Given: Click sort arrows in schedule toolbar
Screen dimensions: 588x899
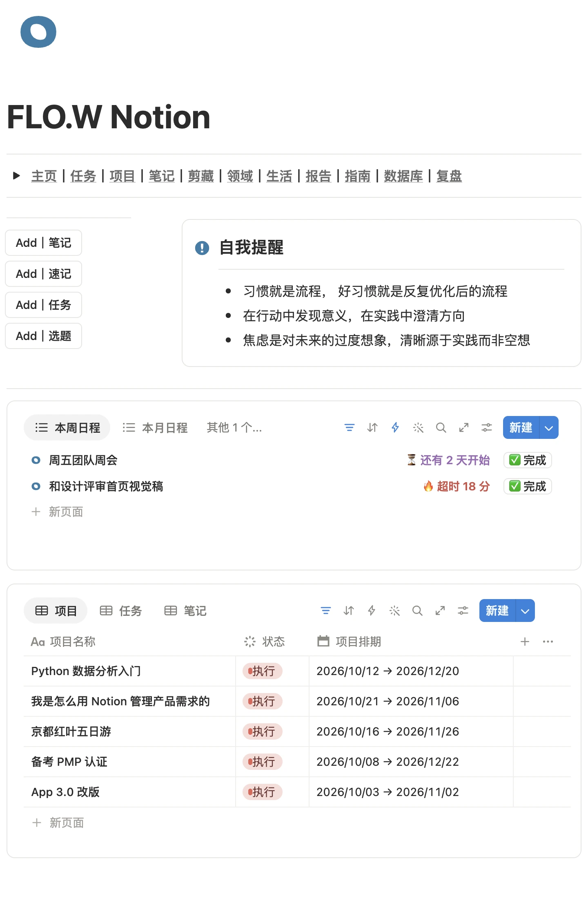Looking at the screenshot, I should [372, 427].
